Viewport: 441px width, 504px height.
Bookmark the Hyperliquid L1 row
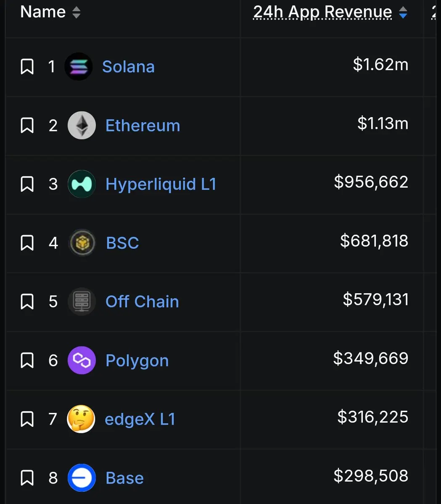coord(27,184)
